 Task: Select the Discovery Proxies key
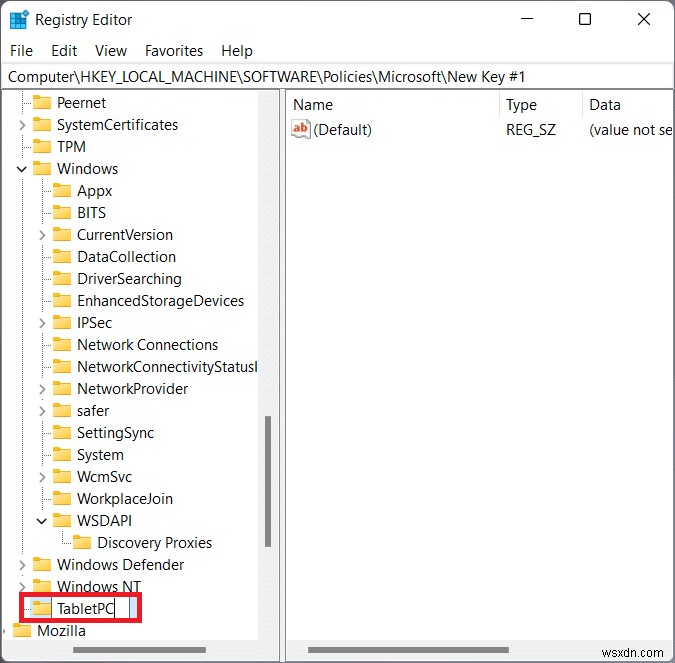click(x=155, y=542)
